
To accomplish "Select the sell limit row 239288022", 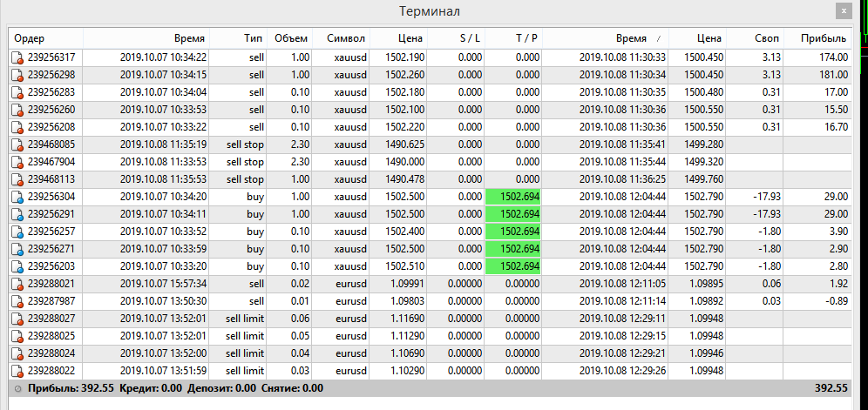I will [x=431, y=372].
